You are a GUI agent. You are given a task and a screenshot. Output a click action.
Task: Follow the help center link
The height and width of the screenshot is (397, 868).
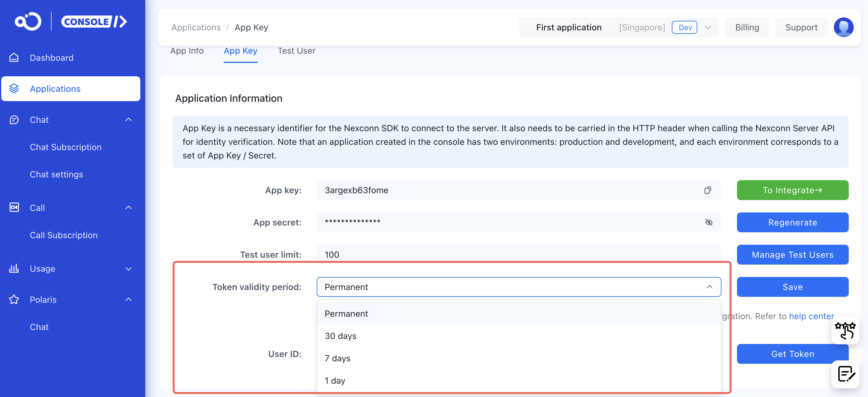pyautogui.click(x=811, y=316)
